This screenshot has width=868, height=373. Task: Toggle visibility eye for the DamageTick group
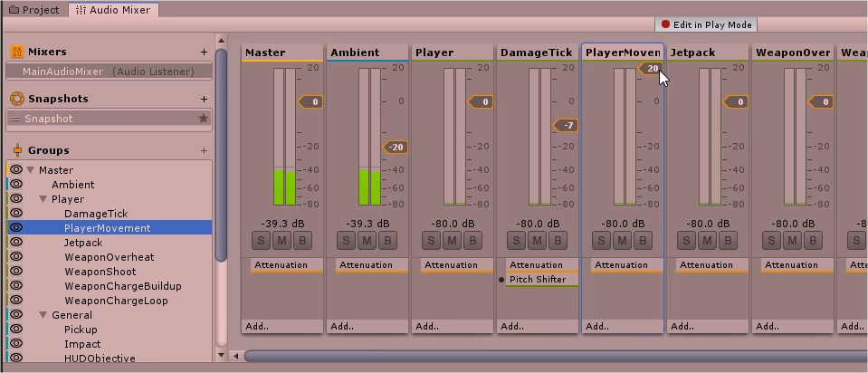[16, 213]
